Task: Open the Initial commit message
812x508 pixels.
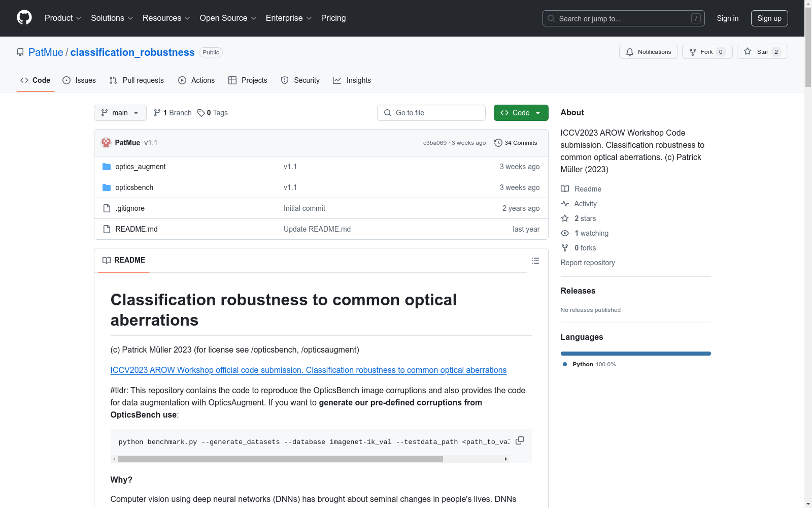Action: point(304,208)
